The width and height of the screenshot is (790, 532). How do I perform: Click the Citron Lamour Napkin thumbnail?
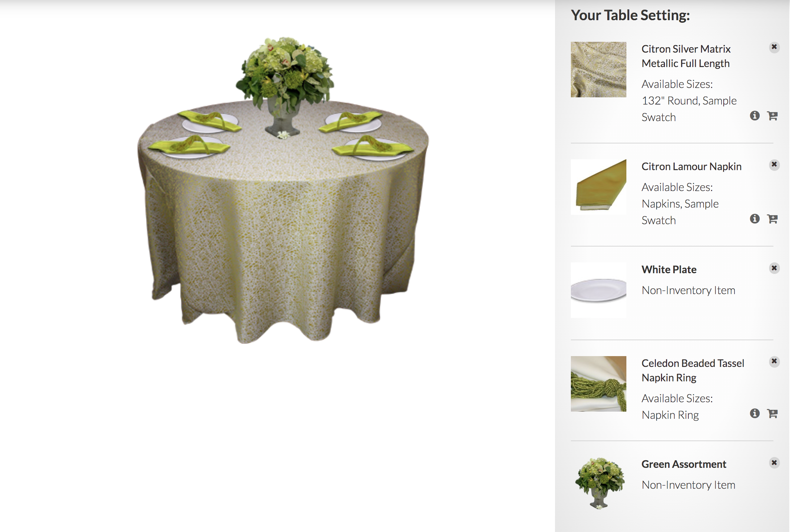pos(599,187)
